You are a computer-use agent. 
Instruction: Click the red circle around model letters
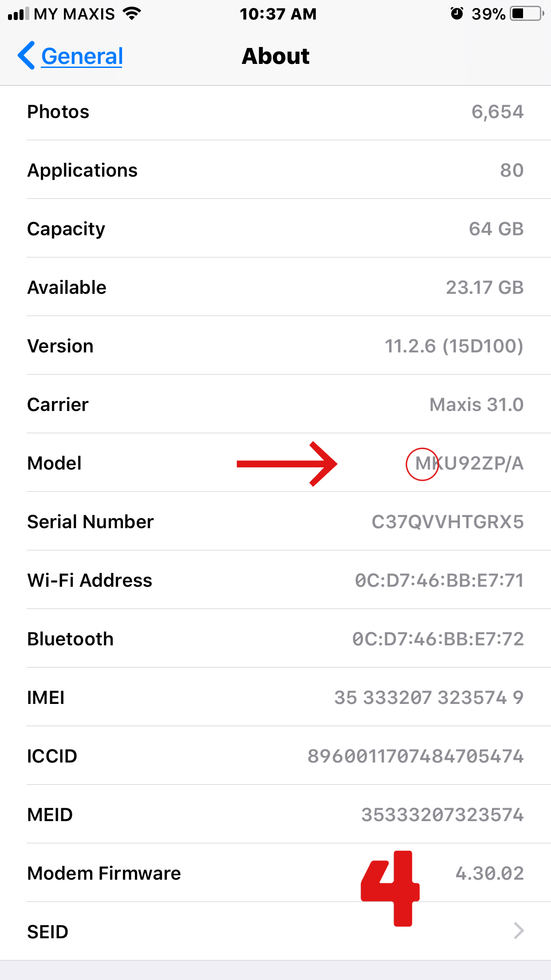422,464
